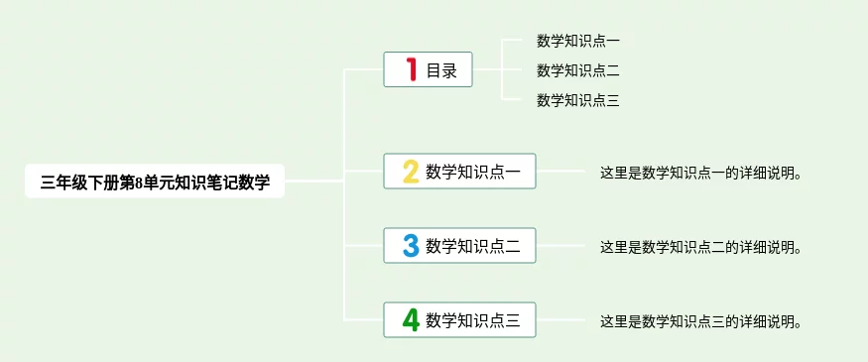Select the description 这里是数学知识点二的详细说明
The height and width of the screenshot is (362, 868).
pos(700,247)
